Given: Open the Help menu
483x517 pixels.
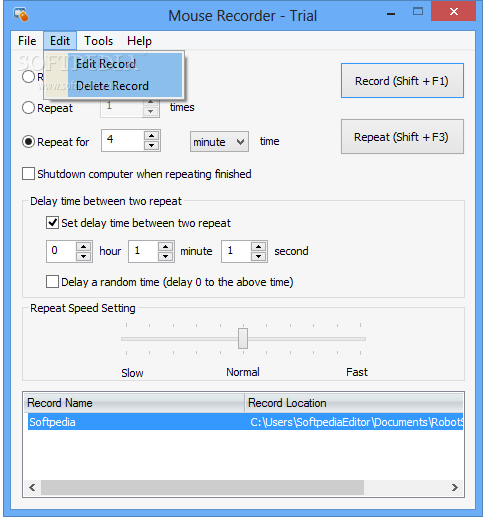Looking at the screenshot, I should (x=139, y=41).
